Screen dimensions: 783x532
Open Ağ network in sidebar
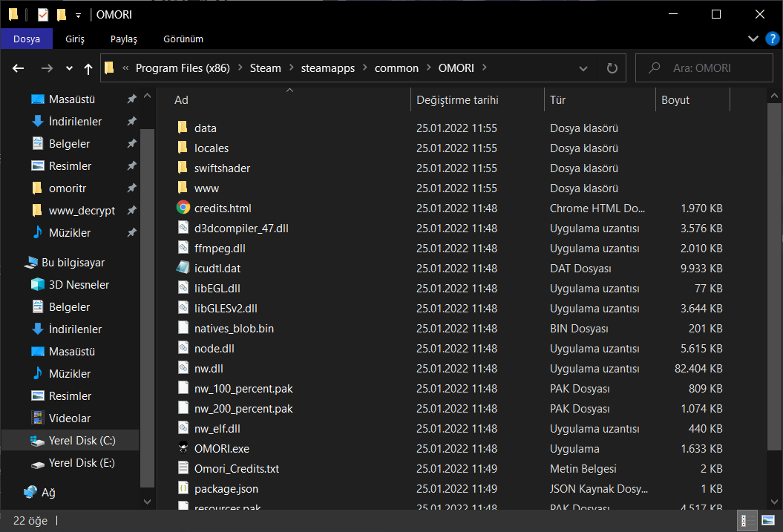pyautogui.click(x=40, y=493)
